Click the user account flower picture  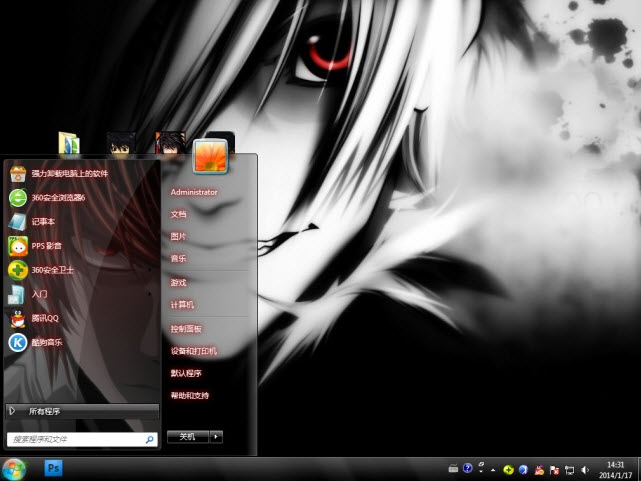pyautogui.click(x=210, y=157)
